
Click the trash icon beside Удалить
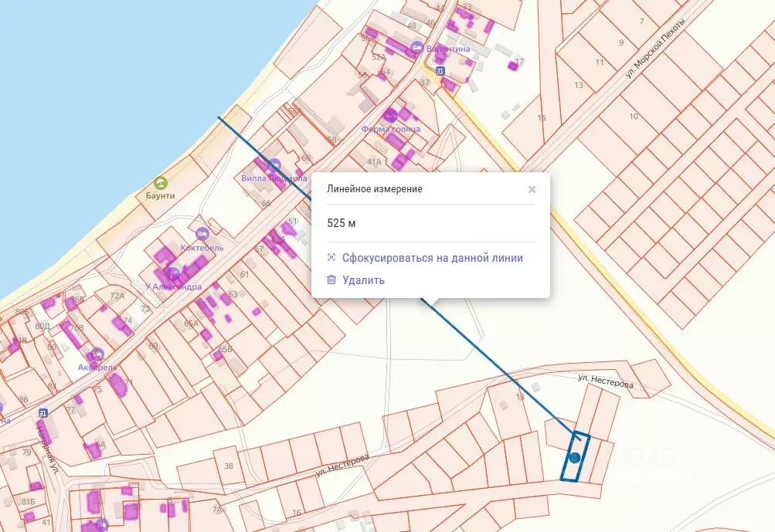(x=331, y=280)
